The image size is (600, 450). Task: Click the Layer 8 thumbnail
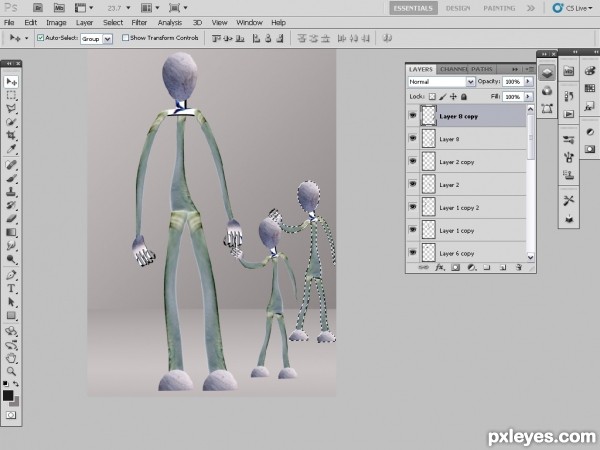429,139
